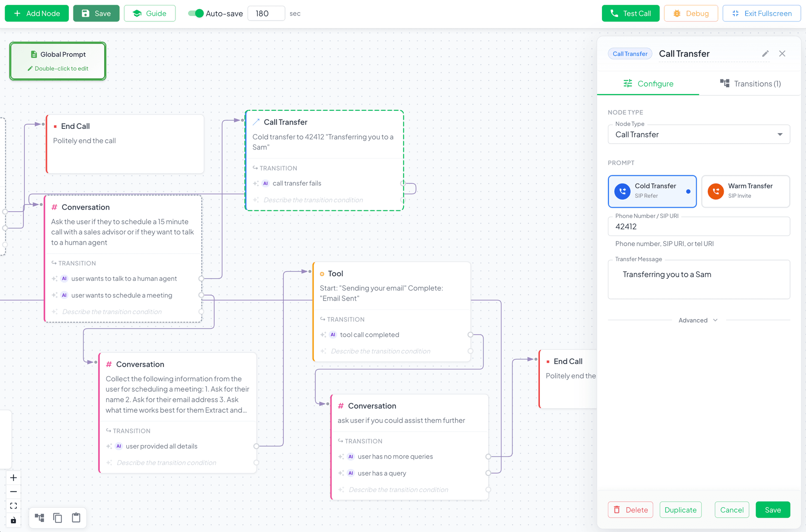Click the canvas zoom out minus icon
The image size is (806, 532).
[x=13, y=492]
